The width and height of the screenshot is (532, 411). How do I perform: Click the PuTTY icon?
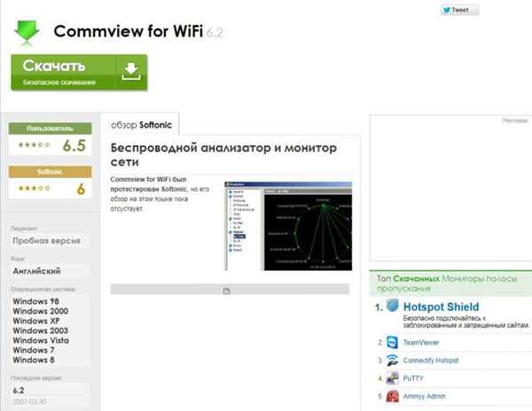[393, 378]
